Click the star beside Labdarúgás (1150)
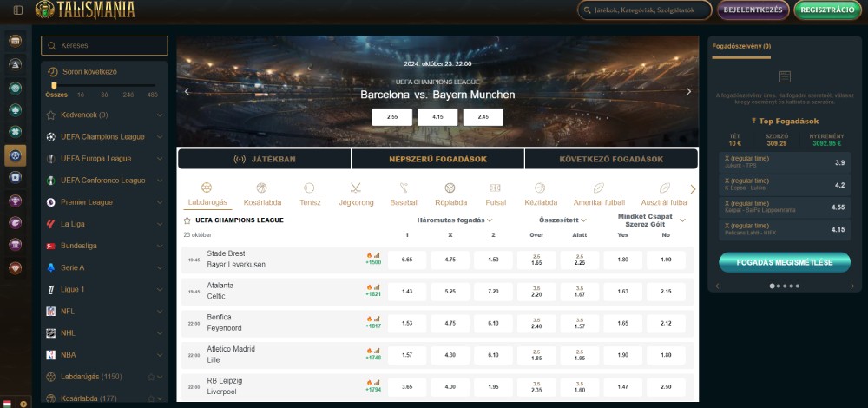 (x=151, y=377)
